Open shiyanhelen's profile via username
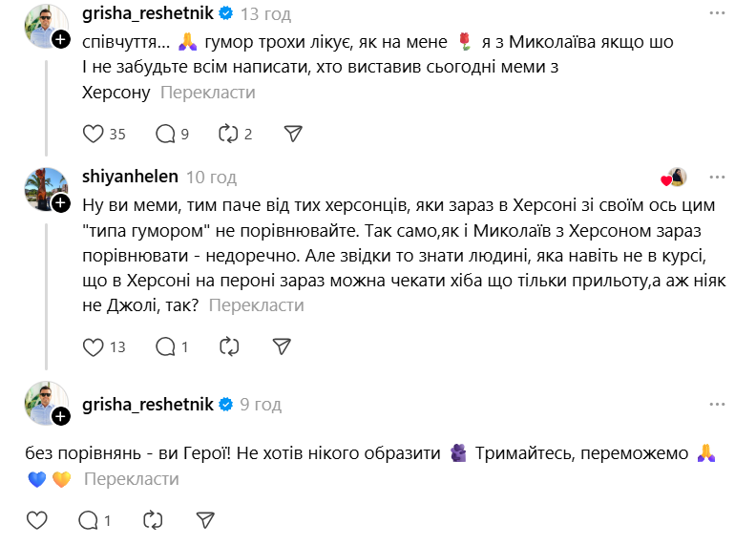Viewport: 756px width, 545px height. click(x=130, y=178)
